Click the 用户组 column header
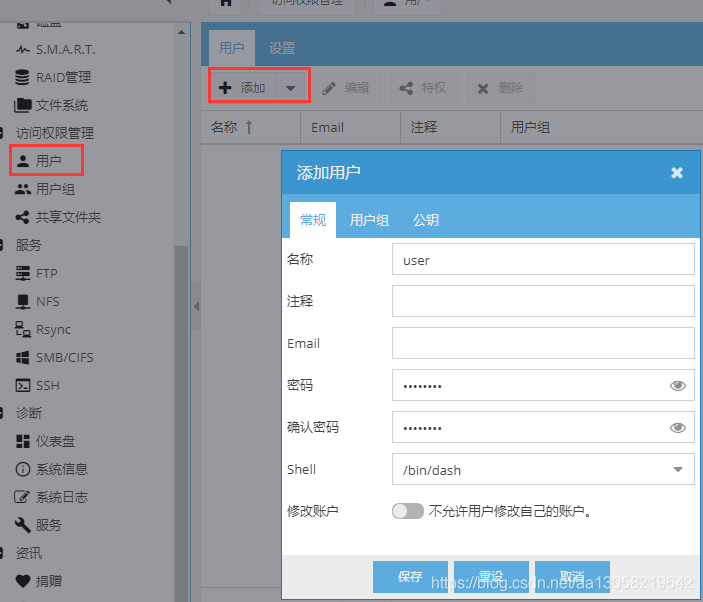Screen dimensions: 703x602 pyautogui.click(x=602, y=127)
